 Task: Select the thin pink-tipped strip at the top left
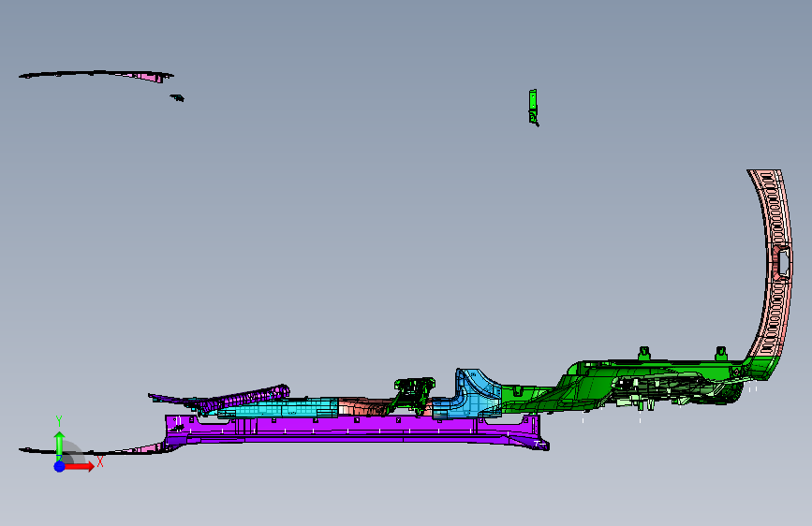tap(96, 75)
